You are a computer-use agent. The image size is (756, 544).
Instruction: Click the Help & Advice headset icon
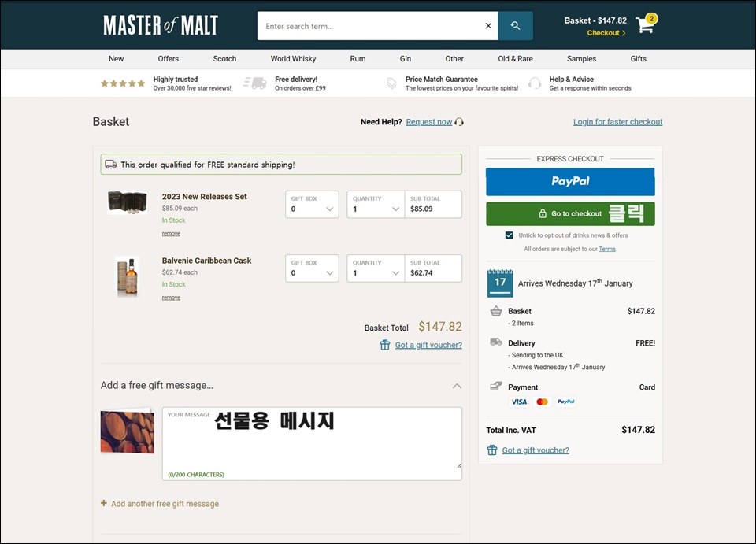click(x=535, y=83)
